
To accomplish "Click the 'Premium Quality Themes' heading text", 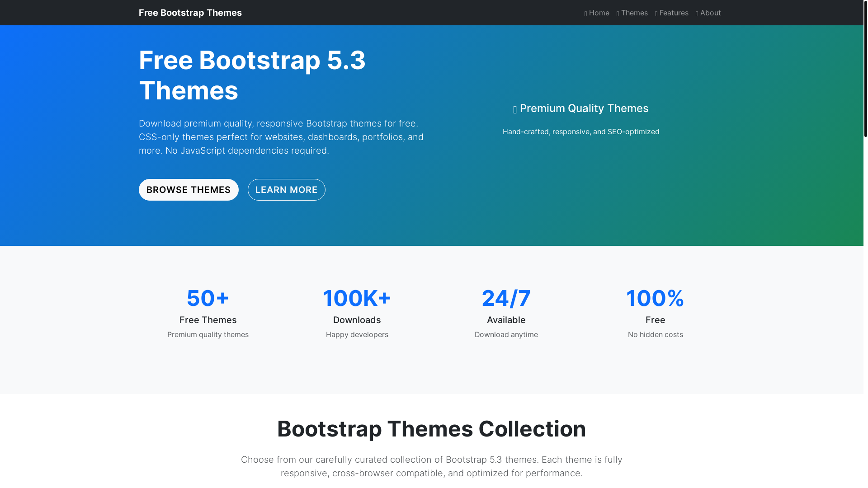I will tap(584, 108).
